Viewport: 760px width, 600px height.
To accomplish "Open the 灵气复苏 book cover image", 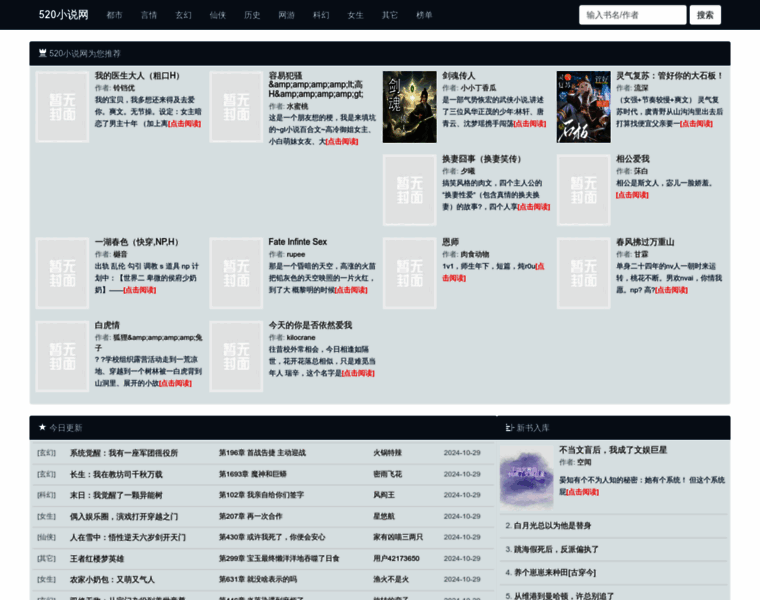I will click(583, 106).
